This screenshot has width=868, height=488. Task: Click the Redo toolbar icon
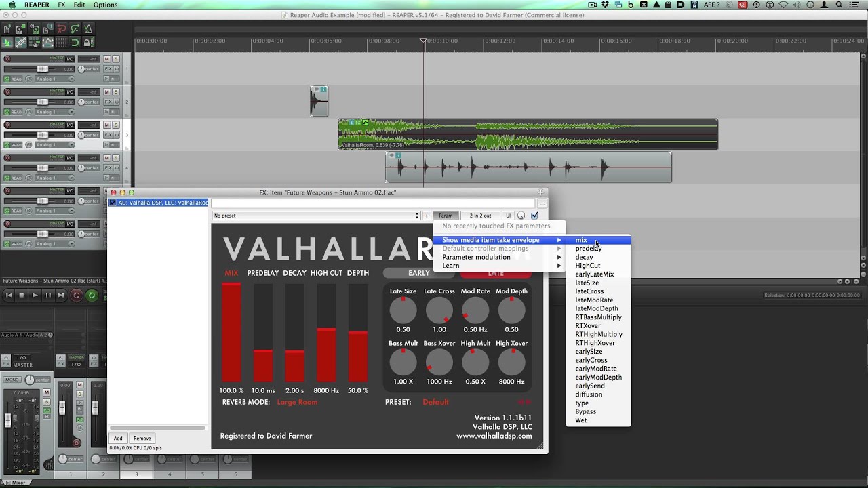tap(75, 29)
